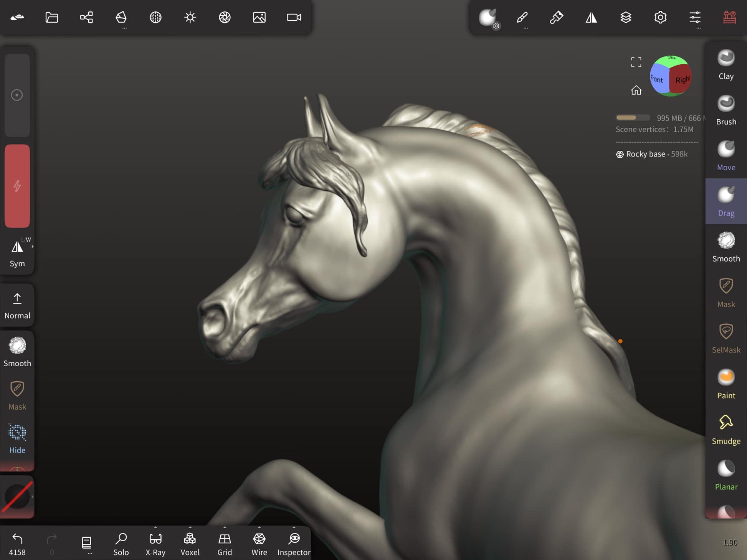The image size is (747, 560).
Task: Expand the Grid options caret
Action: [x=225, y=527]
